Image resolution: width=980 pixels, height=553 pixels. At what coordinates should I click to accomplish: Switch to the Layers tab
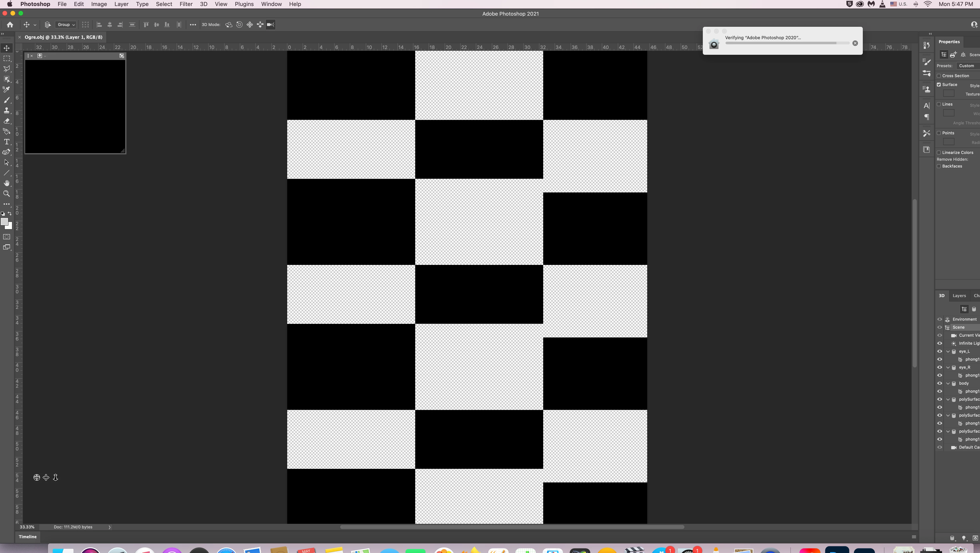[959, 295]
